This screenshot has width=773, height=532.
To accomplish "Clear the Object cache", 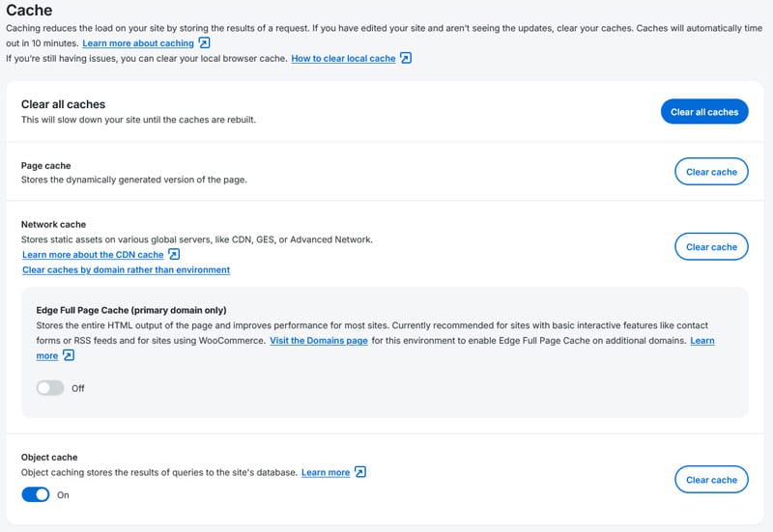I will (x=711, y=480).
